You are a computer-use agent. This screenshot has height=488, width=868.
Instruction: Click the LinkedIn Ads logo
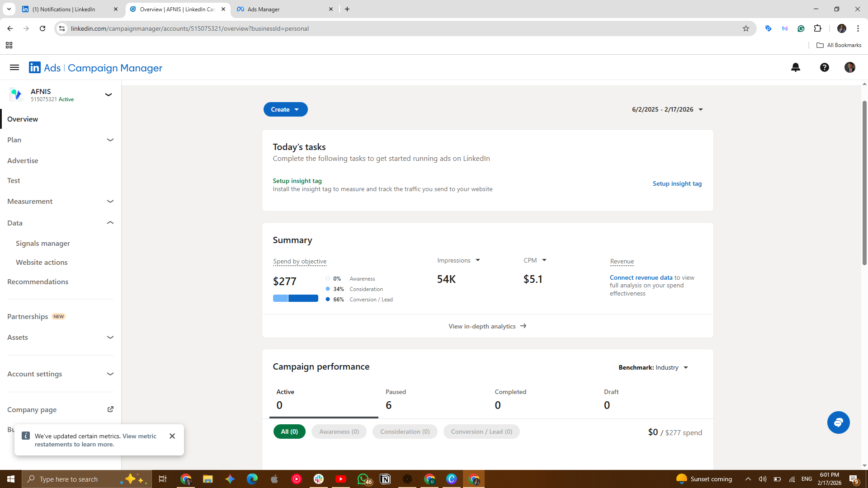[35, 68]
